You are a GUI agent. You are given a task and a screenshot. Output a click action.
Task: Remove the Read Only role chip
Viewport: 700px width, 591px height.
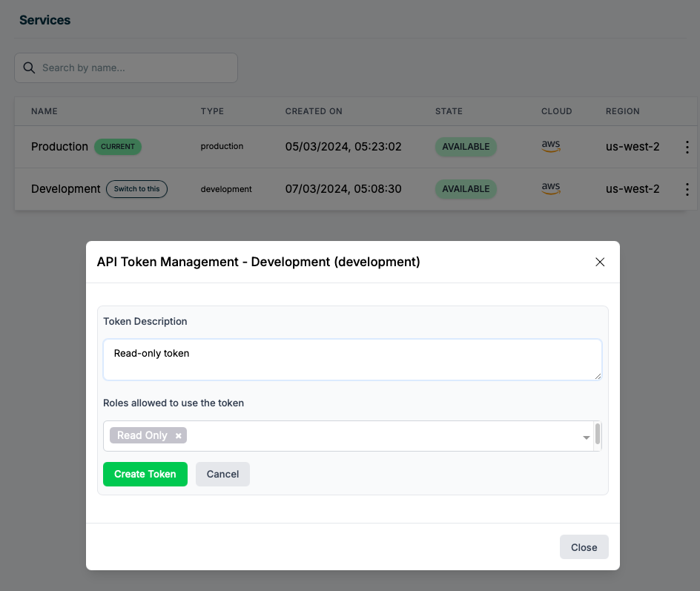point(178,436)
